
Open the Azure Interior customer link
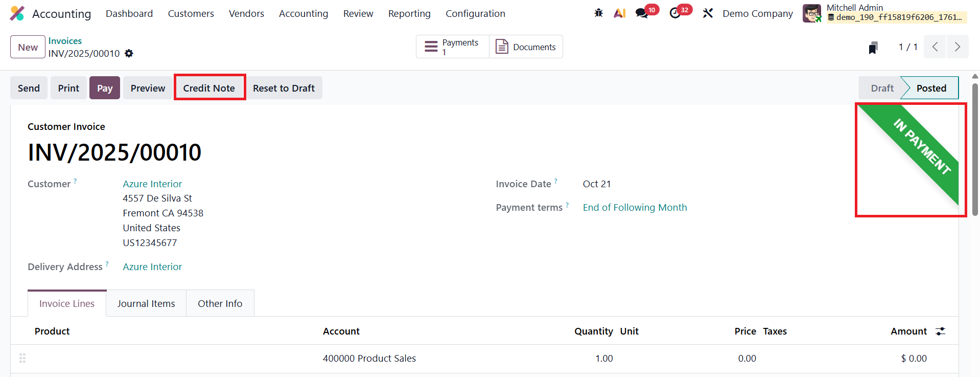pyautogui.click(x=152, y=184)
